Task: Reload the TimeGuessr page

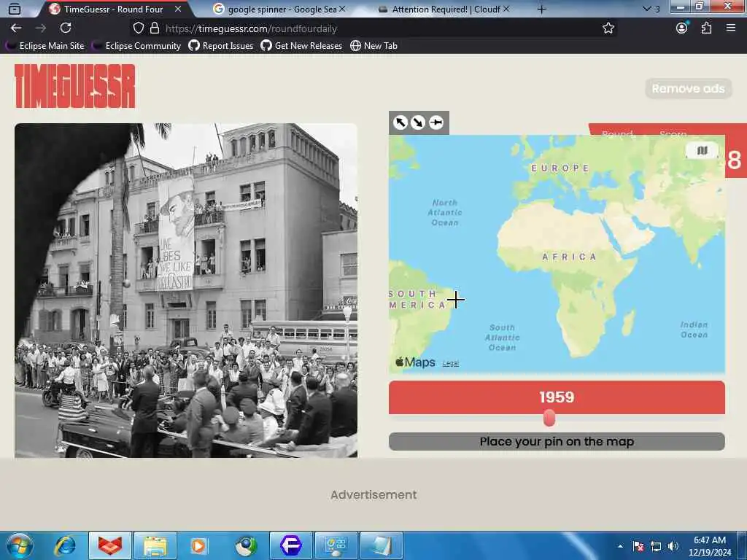Action: (x=66, y=28)
